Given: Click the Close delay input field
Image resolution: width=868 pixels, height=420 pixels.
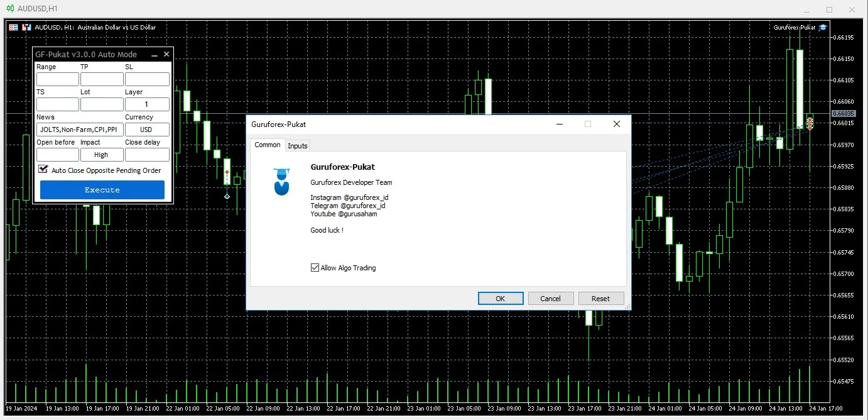Looking at the screenshot, I should 147,155.
